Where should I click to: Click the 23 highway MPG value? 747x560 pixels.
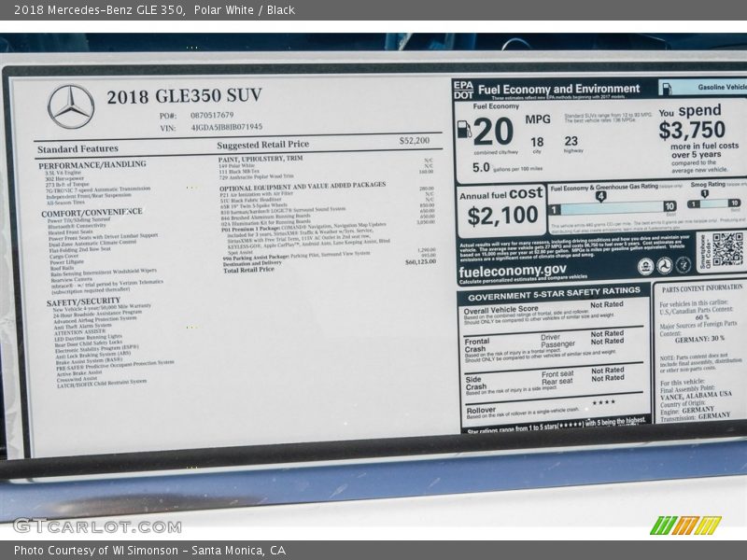tap(571, 141)
